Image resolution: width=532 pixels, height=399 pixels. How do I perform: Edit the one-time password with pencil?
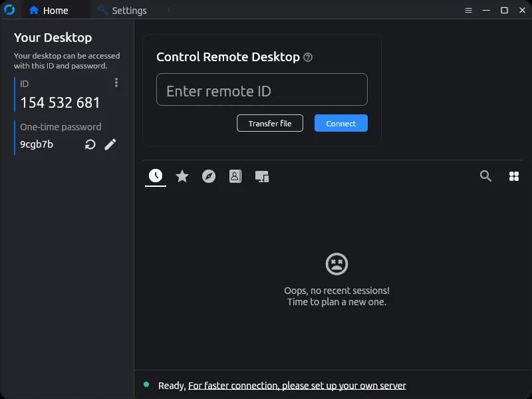[110, 144]
